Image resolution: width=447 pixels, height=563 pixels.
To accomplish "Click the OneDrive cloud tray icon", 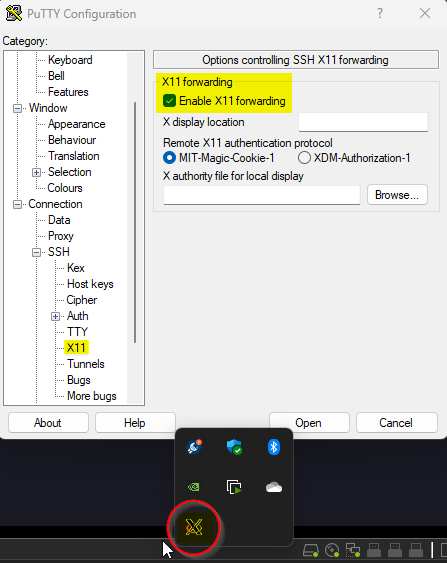I will [274, 487].
